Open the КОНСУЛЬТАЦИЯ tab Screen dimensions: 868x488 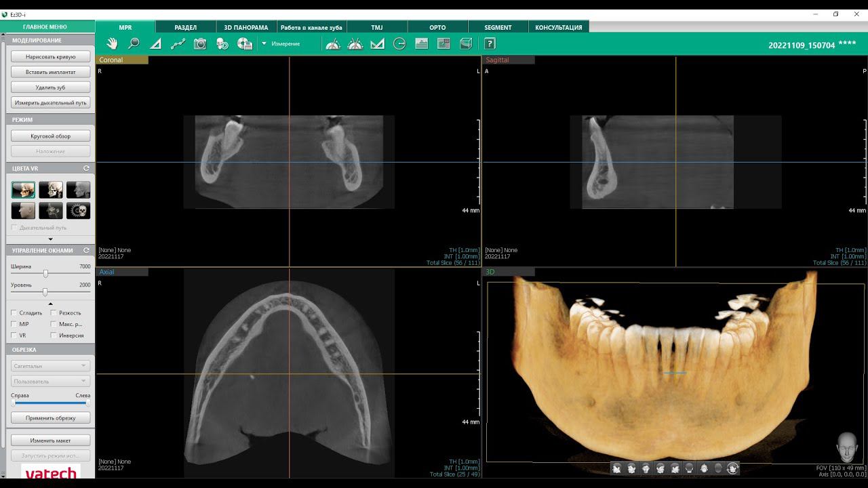[559, 27]
